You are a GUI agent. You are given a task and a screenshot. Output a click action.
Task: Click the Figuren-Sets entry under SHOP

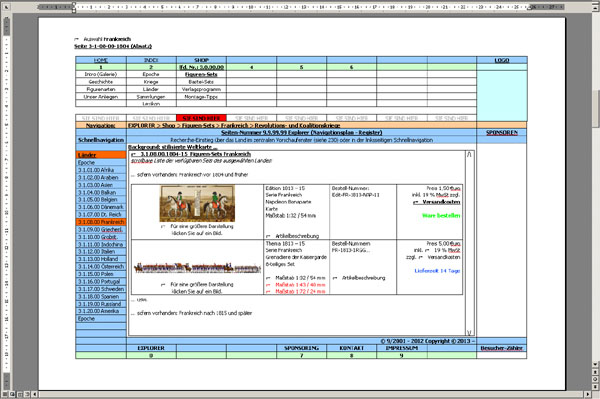pyautogui.click(x=201, y=74)
